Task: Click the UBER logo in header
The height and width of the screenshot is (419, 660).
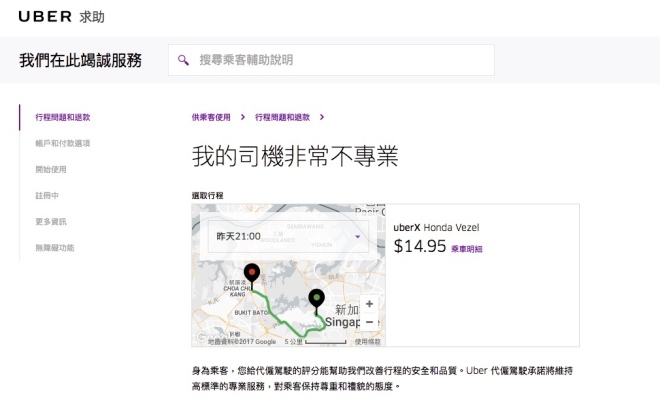Action: 46,17
